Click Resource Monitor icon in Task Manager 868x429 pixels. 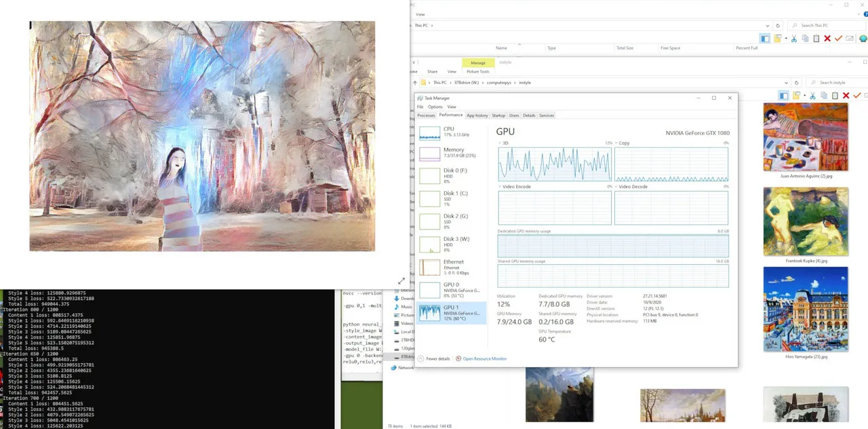(458, 358)
